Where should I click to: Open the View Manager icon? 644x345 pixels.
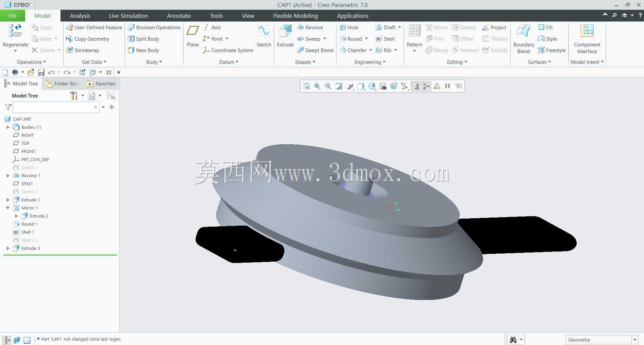coord(383,86)
